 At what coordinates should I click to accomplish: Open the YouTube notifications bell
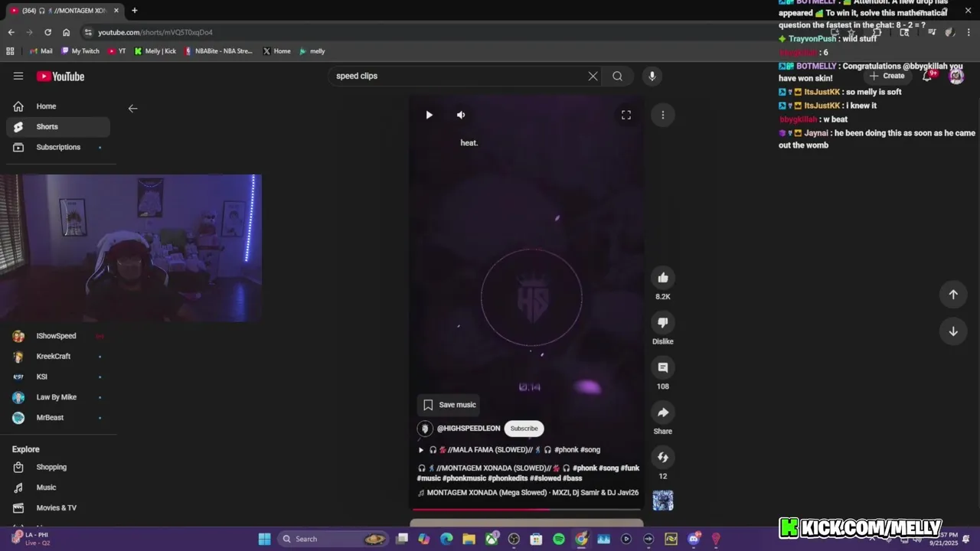pyautogui.click(x=928, y=76)
